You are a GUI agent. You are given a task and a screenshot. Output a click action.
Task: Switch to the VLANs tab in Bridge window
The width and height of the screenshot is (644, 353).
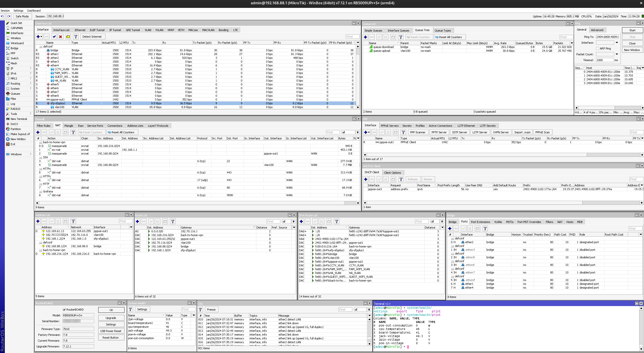click(x=498, y=222)
